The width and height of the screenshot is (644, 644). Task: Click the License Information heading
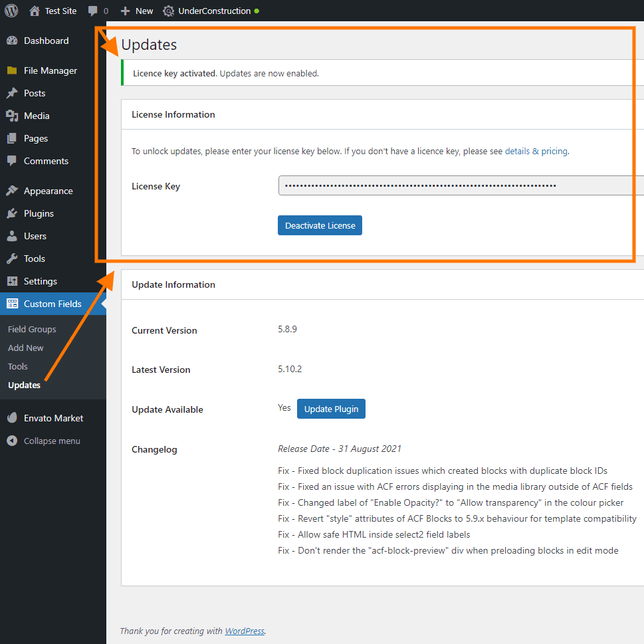(x=173, y=114)
